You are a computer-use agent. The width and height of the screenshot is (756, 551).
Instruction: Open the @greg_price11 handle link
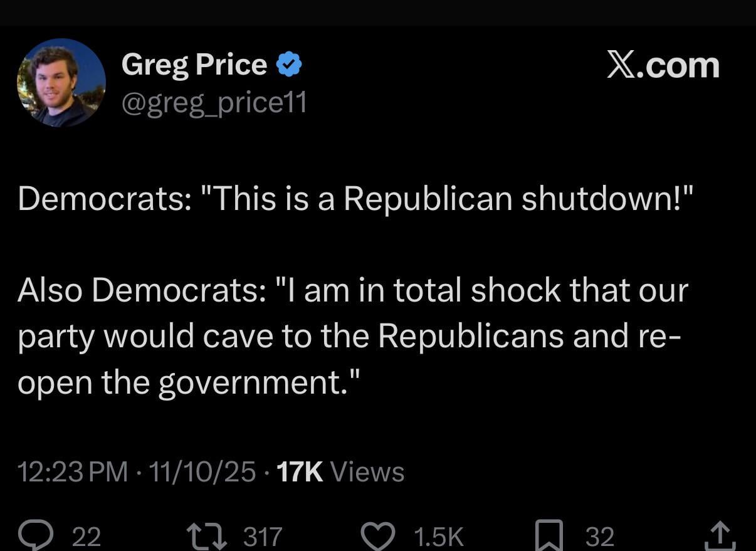214,102
